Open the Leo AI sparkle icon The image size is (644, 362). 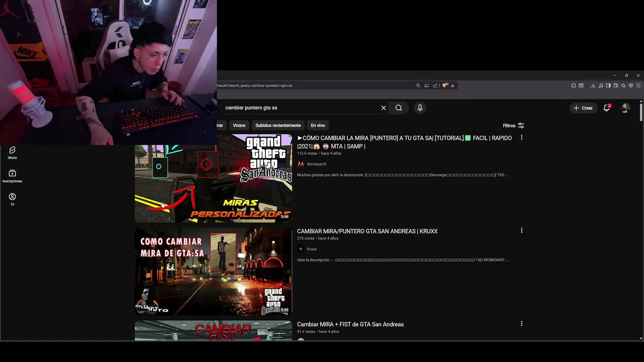[x=623, y=85]
